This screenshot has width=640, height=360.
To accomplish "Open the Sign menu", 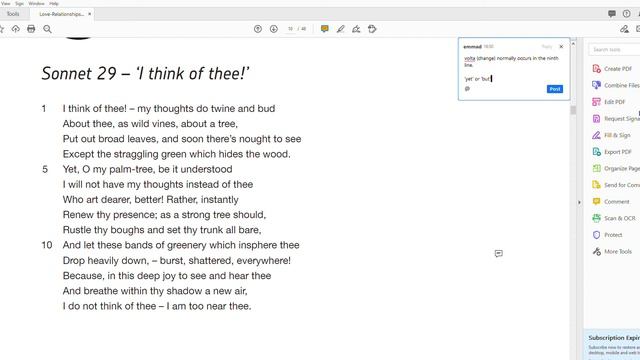I will click(19, 3).
